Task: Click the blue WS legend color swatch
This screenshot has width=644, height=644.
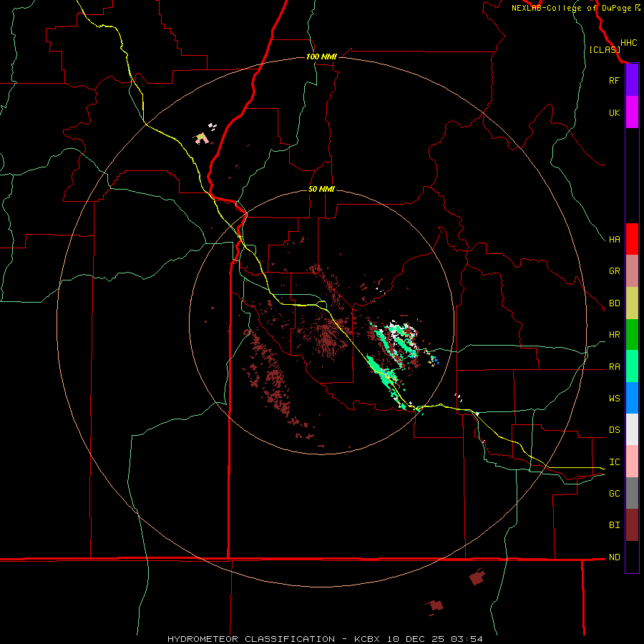Action: click(632, 398)
